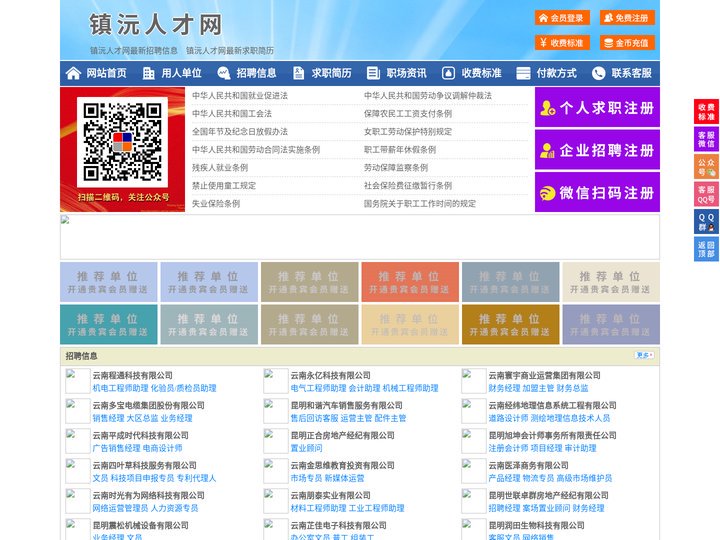Click the chart icon beside 招聘信息
The image size is (720, 540).
224,73
